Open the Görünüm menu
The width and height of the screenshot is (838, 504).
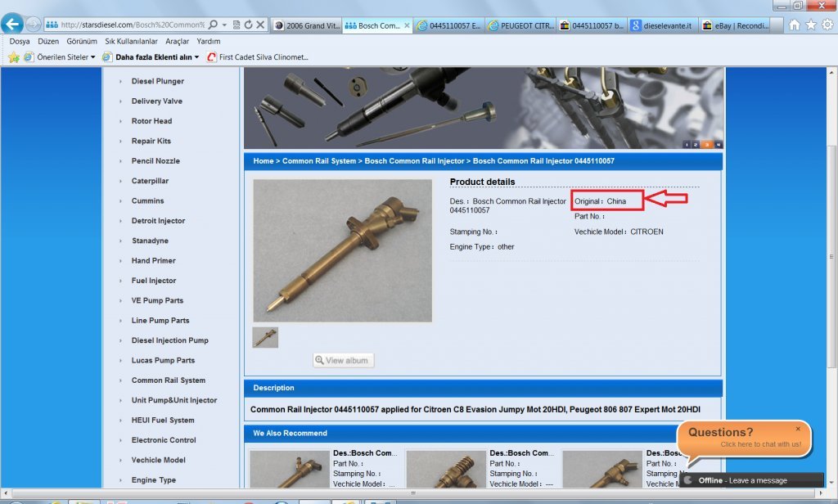[82, 41]
